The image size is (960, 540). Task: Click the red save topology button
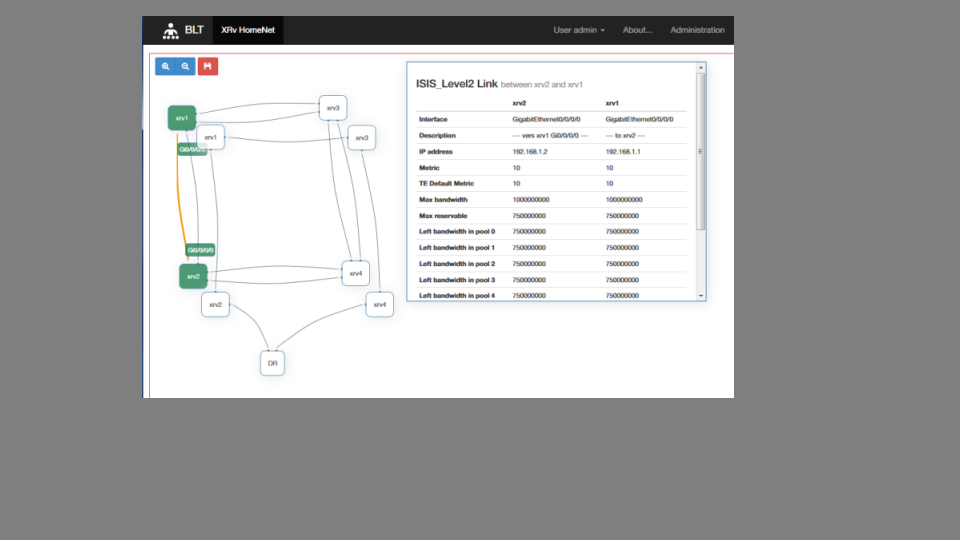point(208,66)
